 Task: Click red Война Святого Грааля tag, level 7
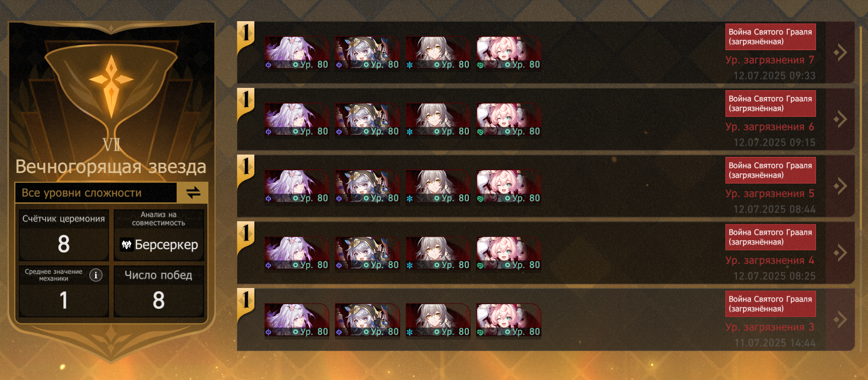(770, 37)
